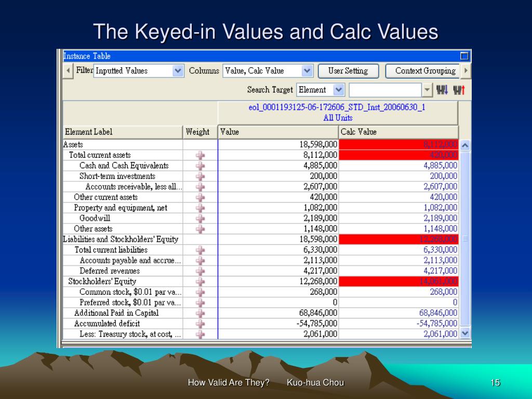Click the Element Label column header

(123, 132)
